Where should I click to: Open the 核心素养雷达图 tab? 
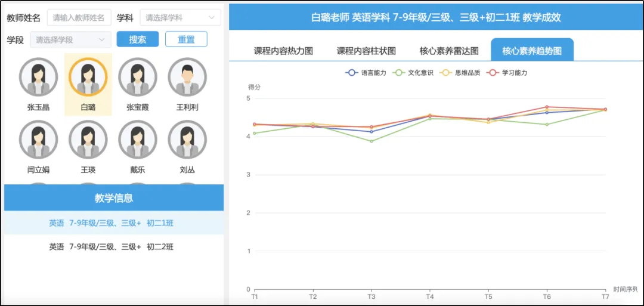449,51
